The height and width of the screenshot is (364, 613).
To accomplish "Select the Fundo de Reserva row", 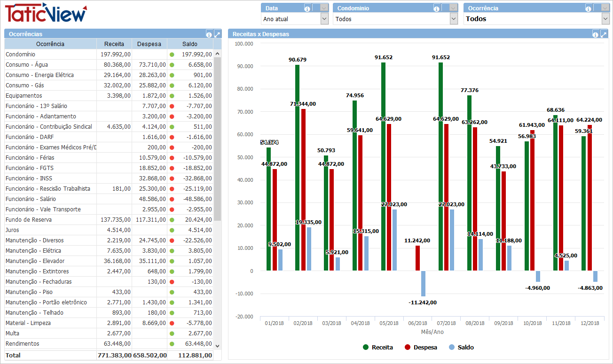I will 29,220.
